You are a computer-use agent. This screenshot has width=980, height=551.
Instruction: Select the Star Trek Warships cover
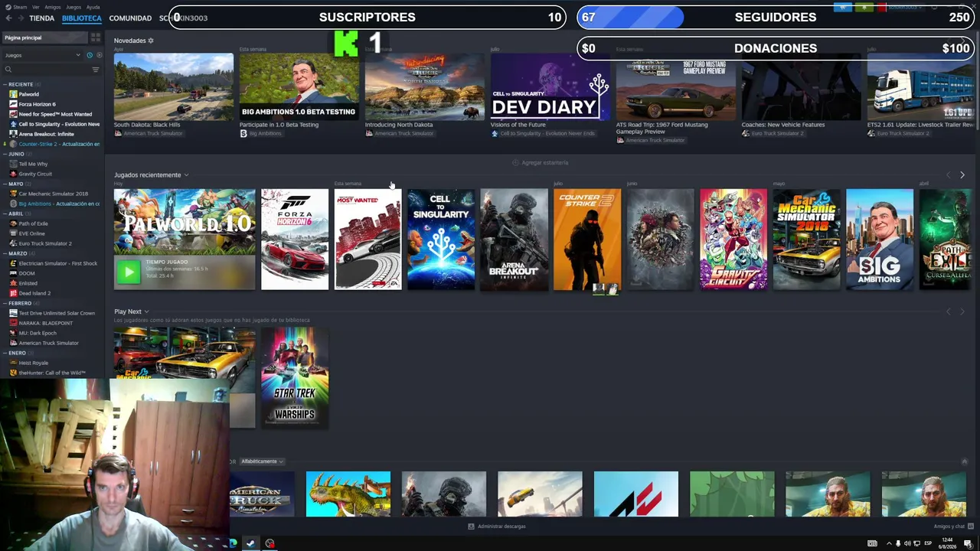295,377
